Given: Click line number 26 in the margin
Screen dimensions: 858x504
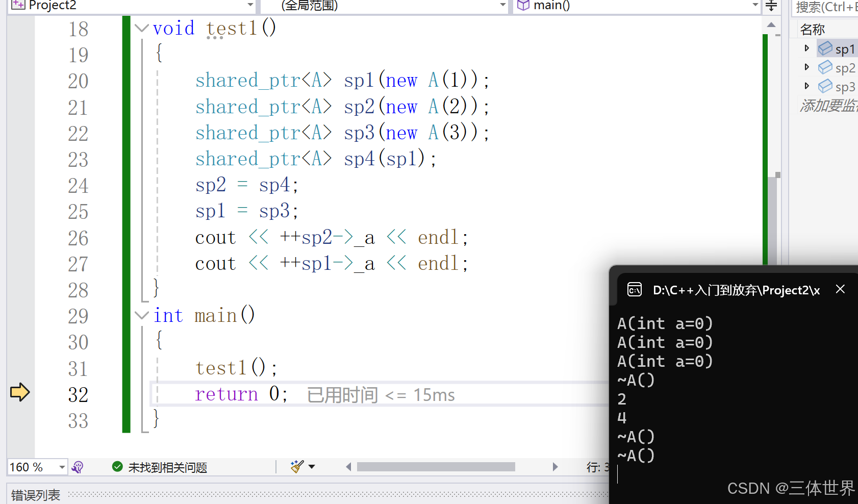Looking at the screenshot, I should (78, 238).
